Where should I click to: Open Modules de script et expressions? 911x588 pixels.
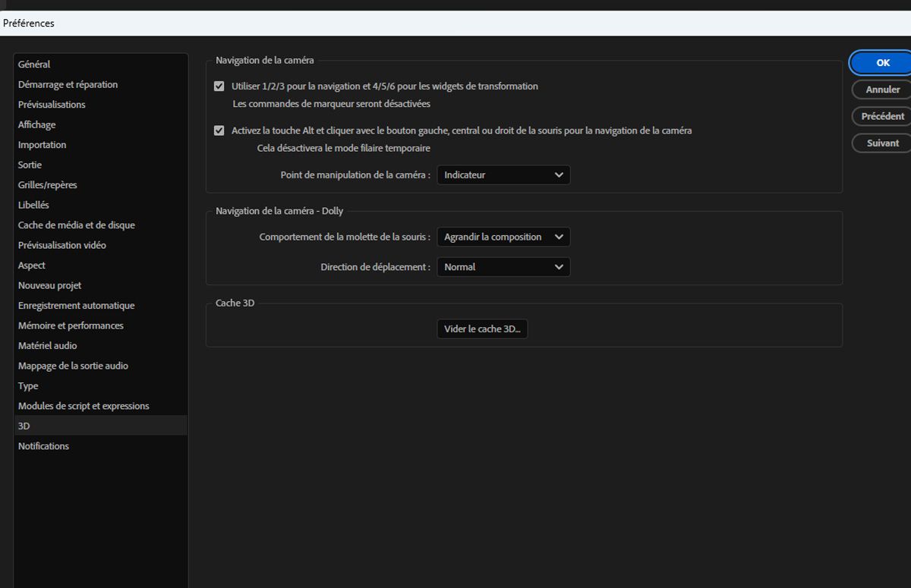pos(101,407)
